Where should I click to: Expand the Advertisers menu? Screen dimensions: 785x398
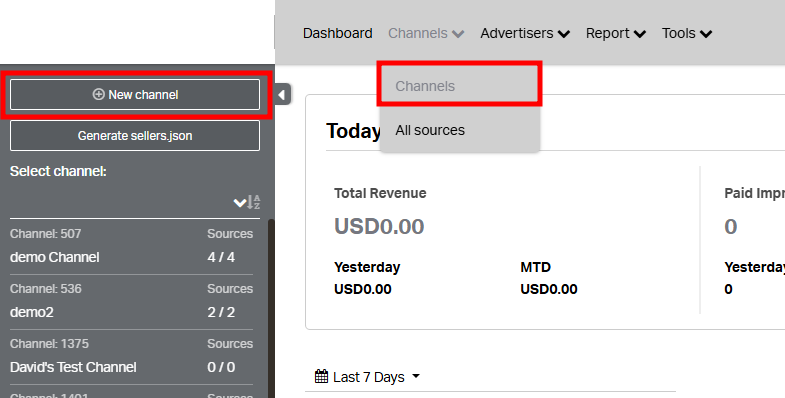525,34
